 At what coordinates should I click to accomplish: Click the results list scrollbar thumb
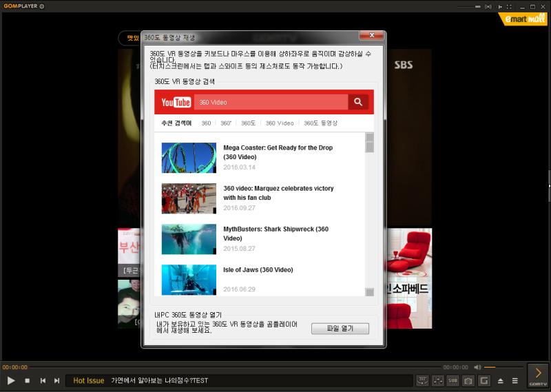coord(369,147)
